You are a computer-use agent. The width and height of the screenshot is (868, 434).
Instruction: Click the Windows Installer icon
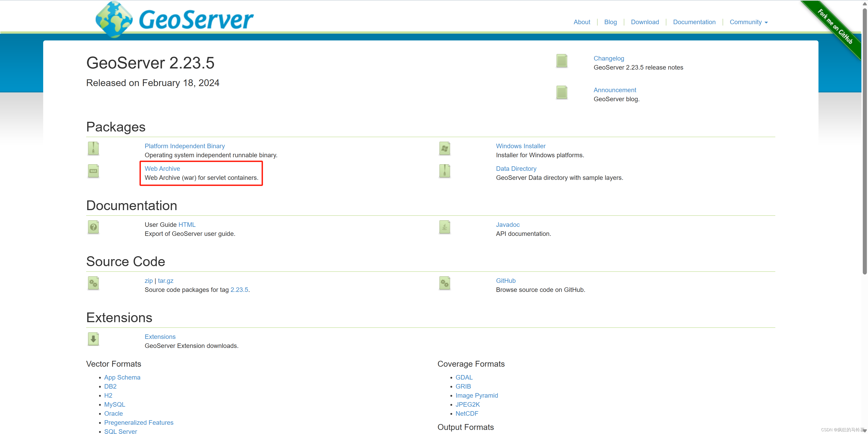(445, 148)
